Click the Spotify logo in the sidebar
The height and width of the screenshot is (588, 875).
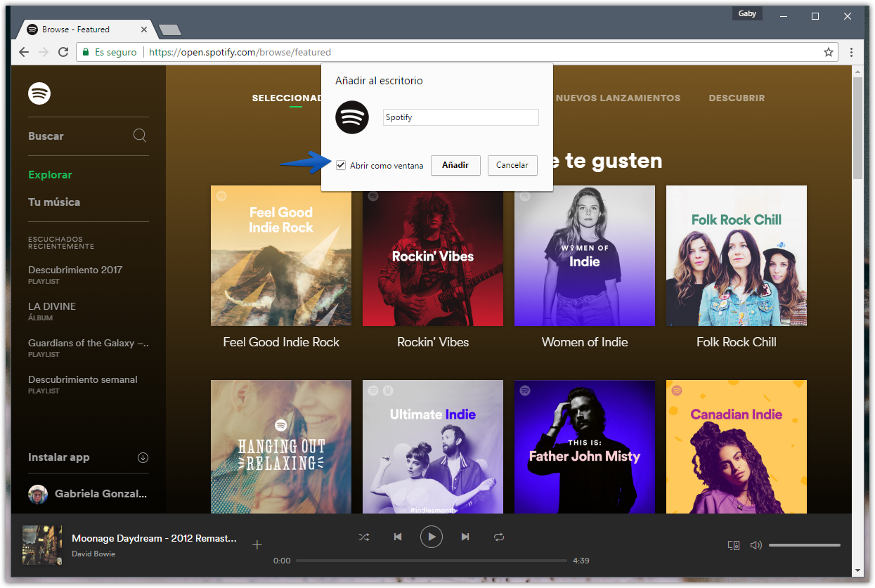[x=39, y=93]
